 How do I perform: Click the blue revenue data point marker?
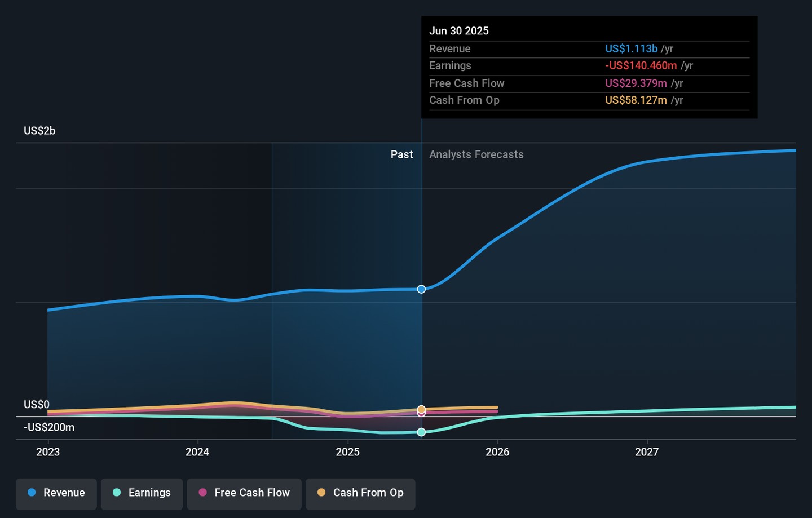point(421,289)
